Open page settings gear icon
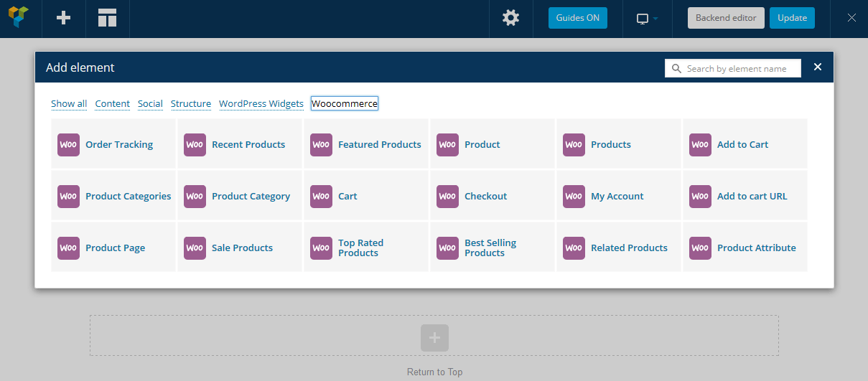 pyautogui.click(x=510, y=18)
